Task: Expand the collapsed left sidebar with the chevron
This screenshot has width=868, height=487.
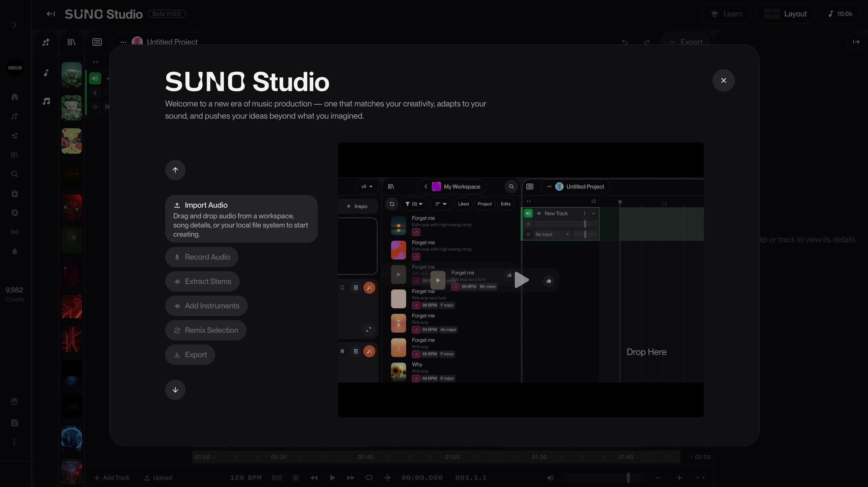Action: [x=14, y=25]
